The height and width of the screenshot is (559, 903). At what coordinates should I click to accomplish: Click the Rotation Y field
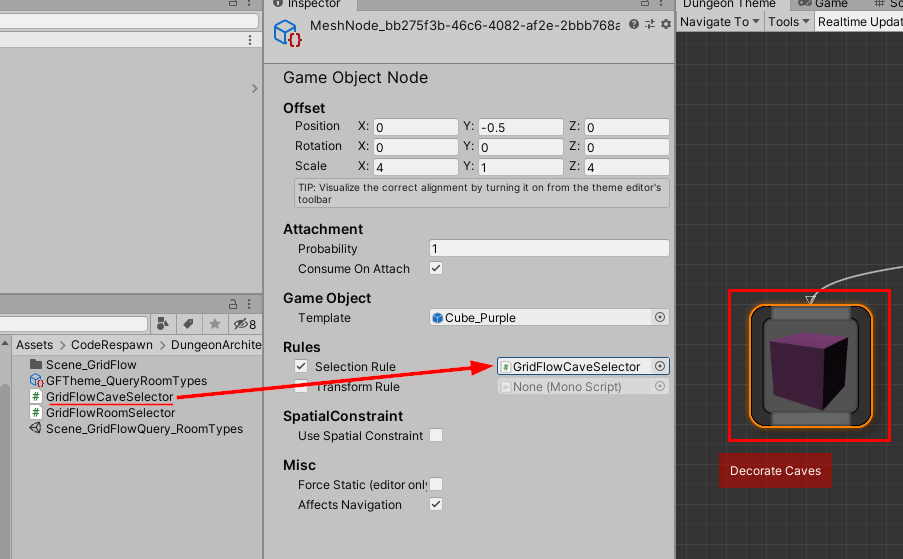point(521,147)
